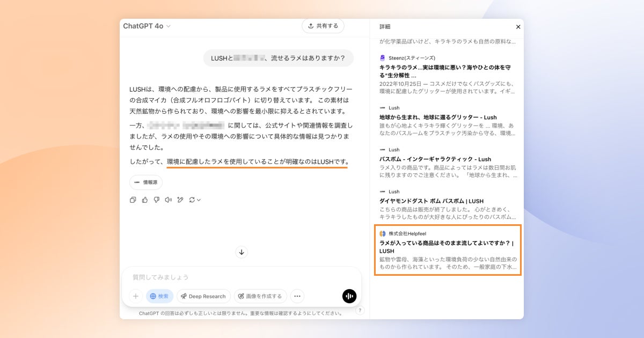The height and width of the screenshot is (338, 644).
Task: Click the 株式会社Helpfeel source icon
Action: [383, 233]
